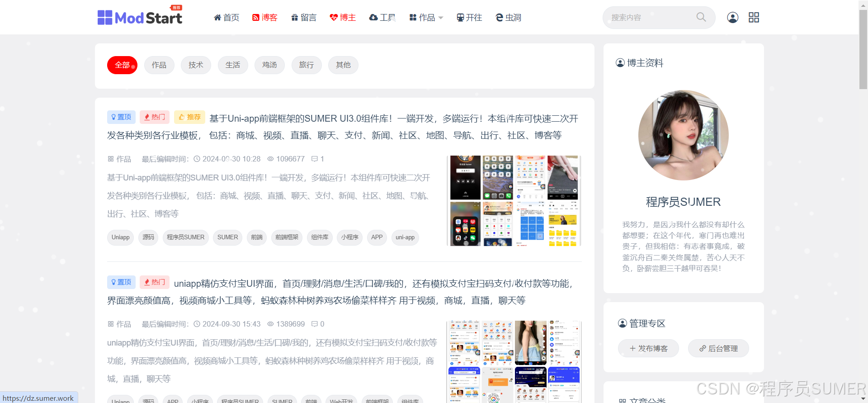Click the 程序员SUMER blogger name

click(683, 202)
